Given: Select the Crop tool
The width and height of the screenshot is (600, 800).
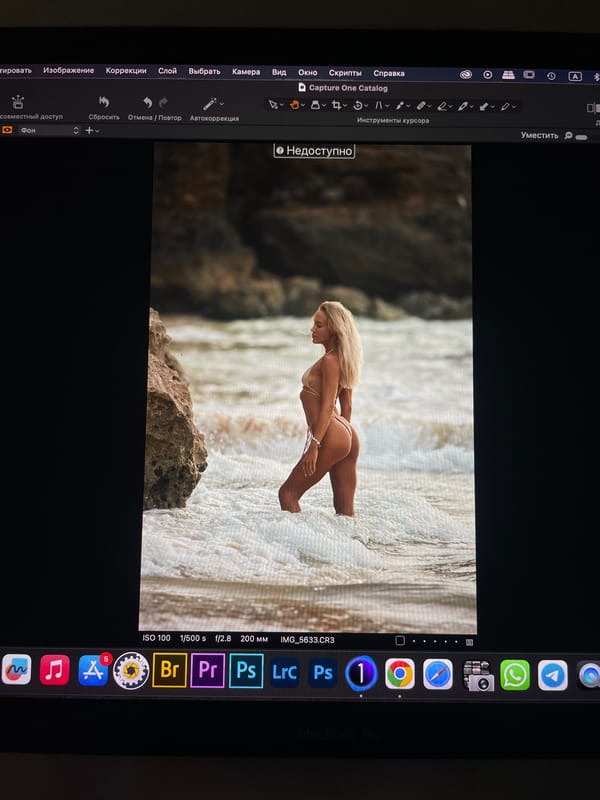Looking at the screenshot, I should [x=336, y=105].
